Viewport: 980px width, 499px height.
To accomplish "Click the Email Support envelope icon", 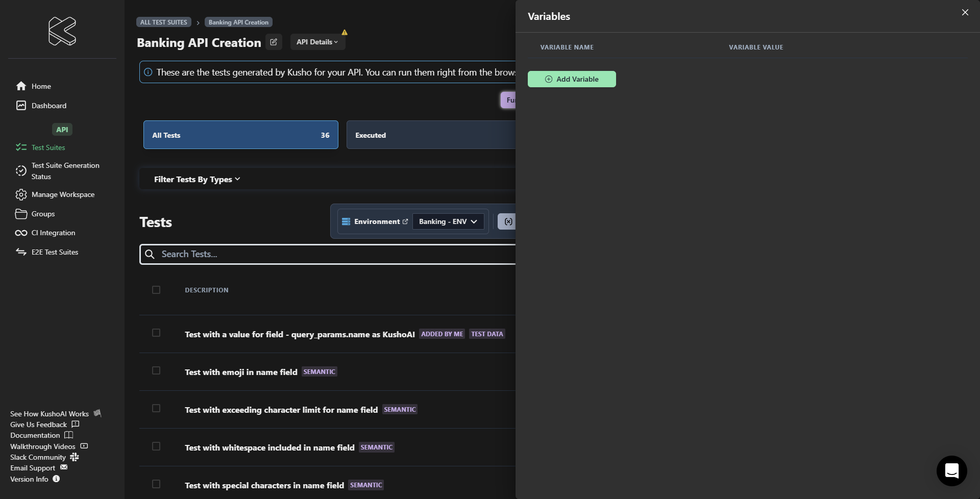I will [64, 467].
